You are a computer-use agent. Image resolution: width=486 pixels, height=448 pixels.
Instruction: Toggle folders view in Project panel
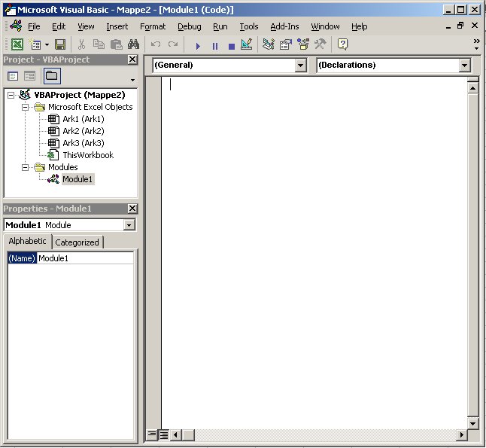51,76
